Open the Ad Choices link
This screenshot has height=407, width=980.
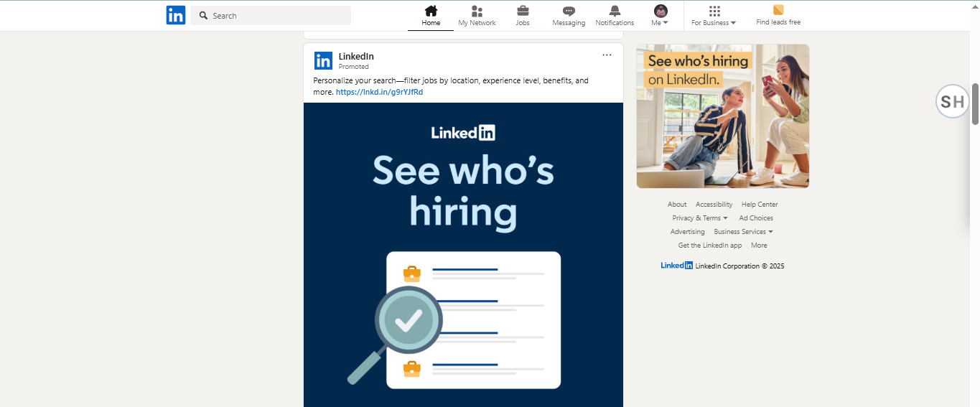click(756, 218)
